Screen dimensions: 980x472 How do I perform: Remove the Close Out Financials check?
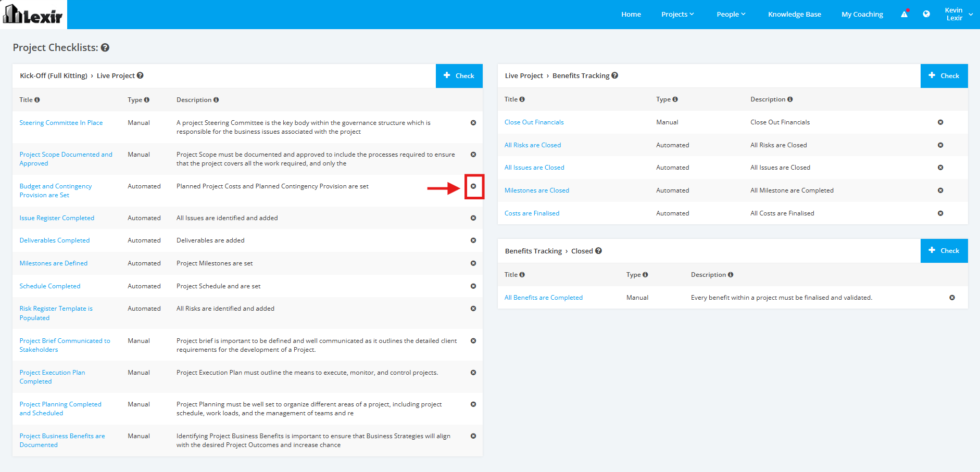point(940,122)
